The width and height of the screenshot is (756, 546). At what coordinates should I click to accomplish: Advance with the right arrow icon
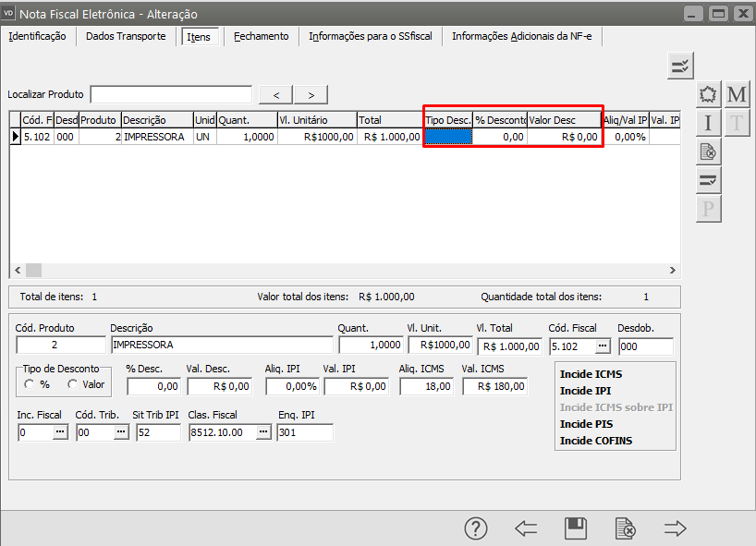676,528
